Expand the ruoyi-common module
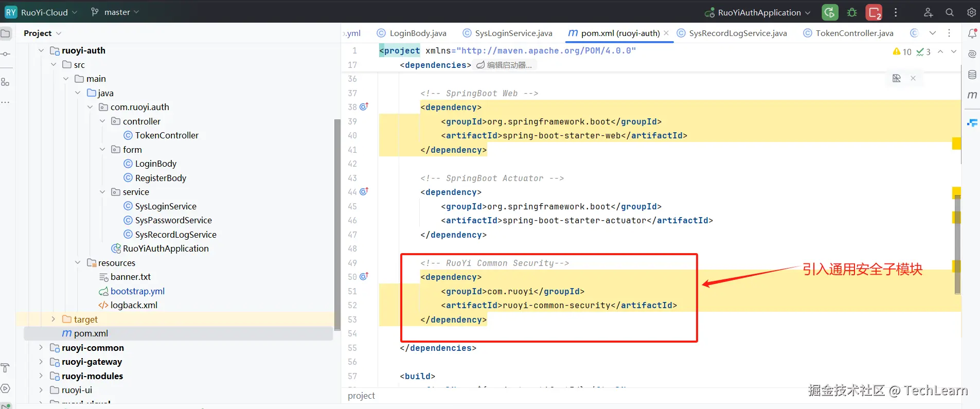This screenshot has height=409, width=980. [41, 347]
